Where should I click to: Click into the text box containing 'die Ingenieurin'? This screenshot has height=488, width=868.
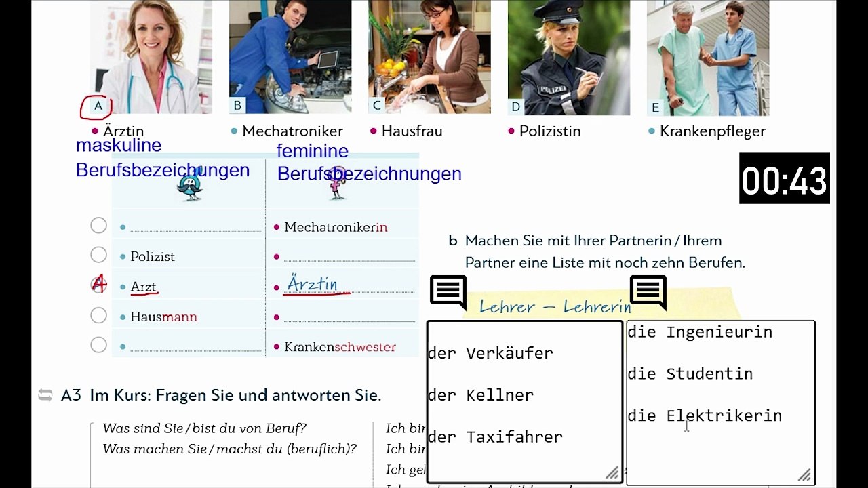coord(721,402)
